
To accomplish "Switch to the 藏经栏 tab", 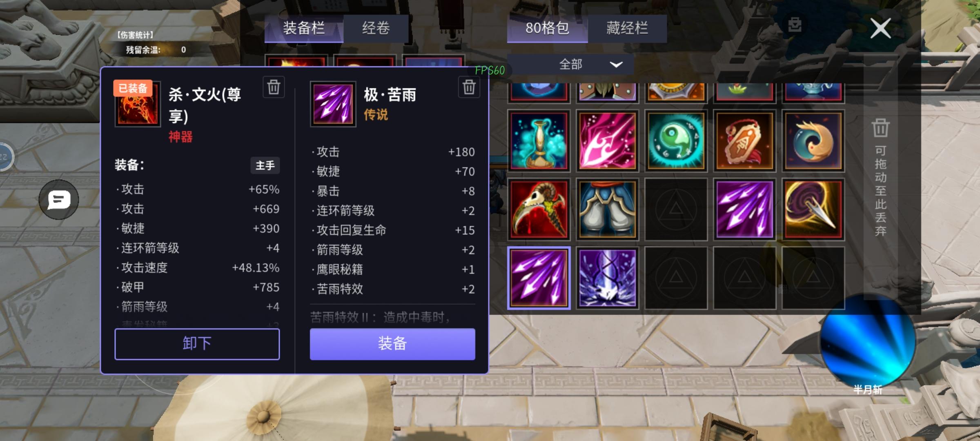I will tap(627, 28).
